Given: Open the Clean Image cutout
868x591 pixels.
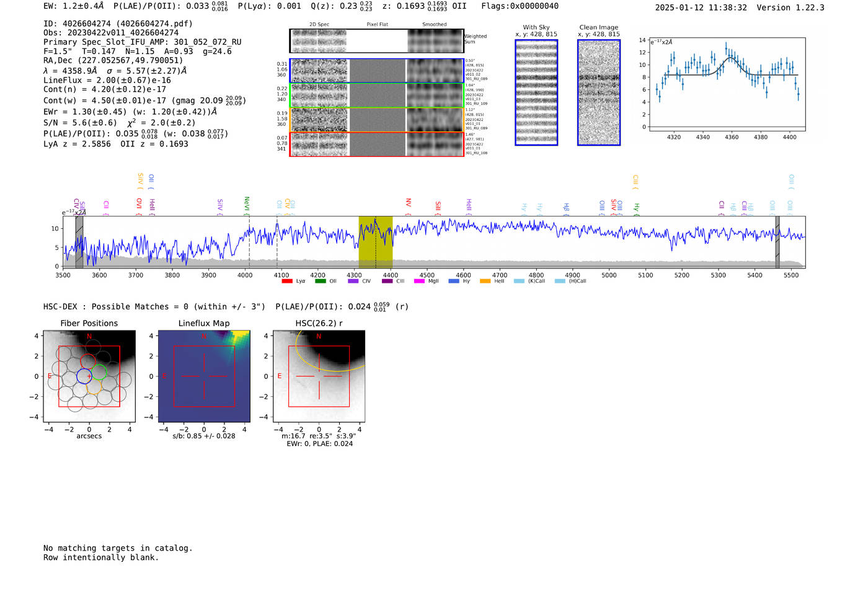Looking at the screenshot, I should point(599,92).
